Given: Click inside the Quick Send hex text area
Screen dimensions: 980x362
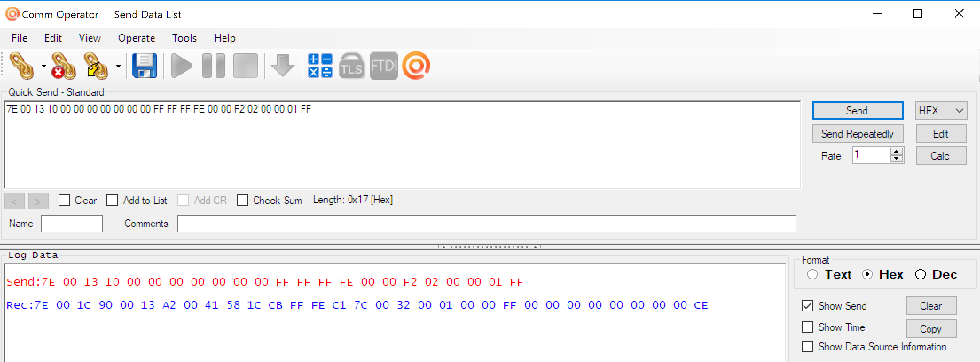Looking at the screenshot, I should [402, 145].
